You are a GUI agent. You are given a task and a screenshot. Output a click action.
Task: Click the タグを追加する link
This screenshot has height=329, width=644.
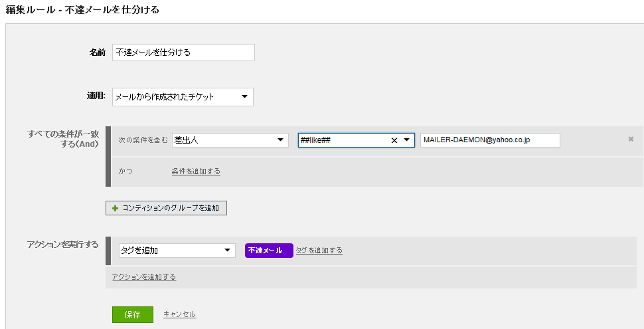pos(319,251)
